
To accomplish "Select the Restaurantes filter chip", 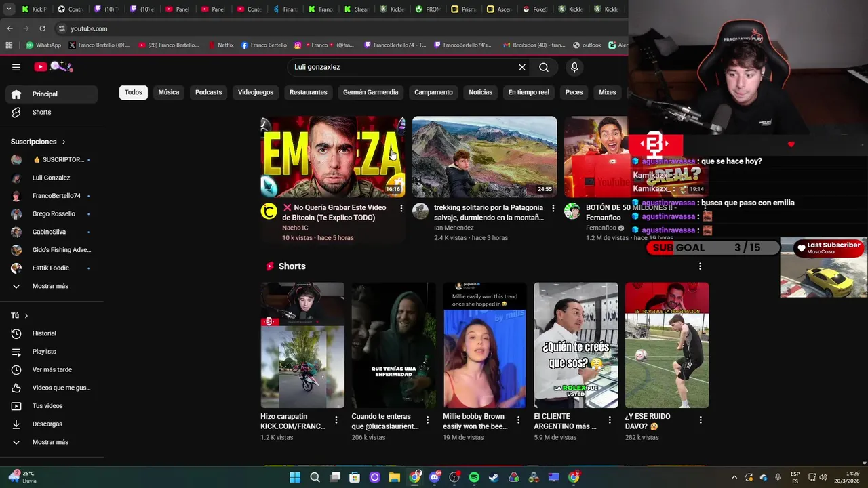I will 309,92.
